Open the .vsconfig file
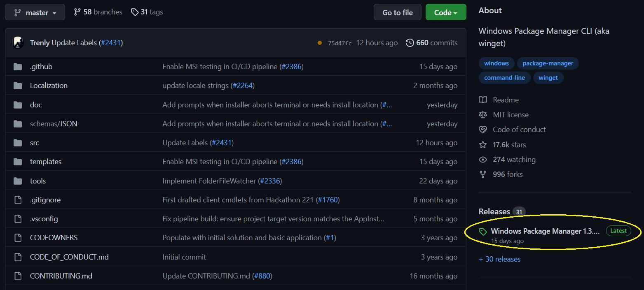This screenshot has height=290, width=644. pyautogui.click(x=44, y=219)
